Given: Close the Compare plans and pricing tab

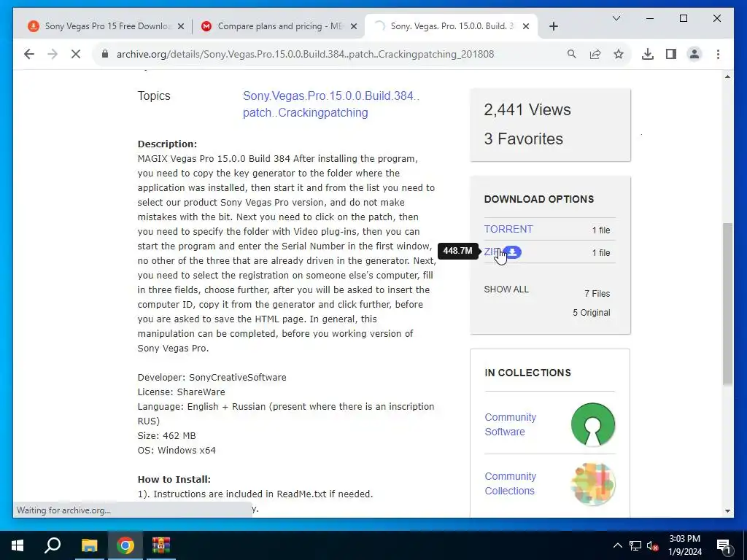Looking at the screenshot, I should pos(354,26).
